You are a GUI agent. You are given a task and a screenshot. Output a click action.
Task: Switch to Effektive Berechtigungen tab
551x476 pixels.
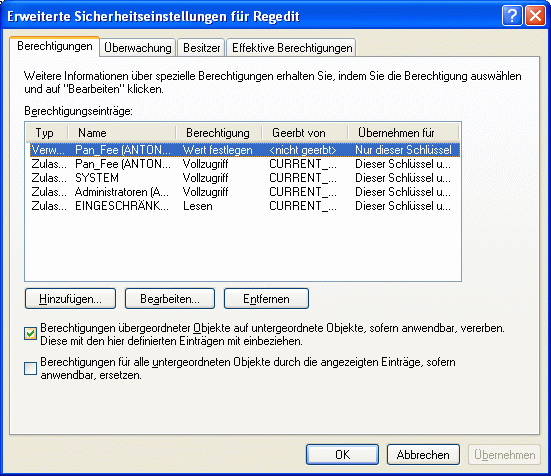292,48
